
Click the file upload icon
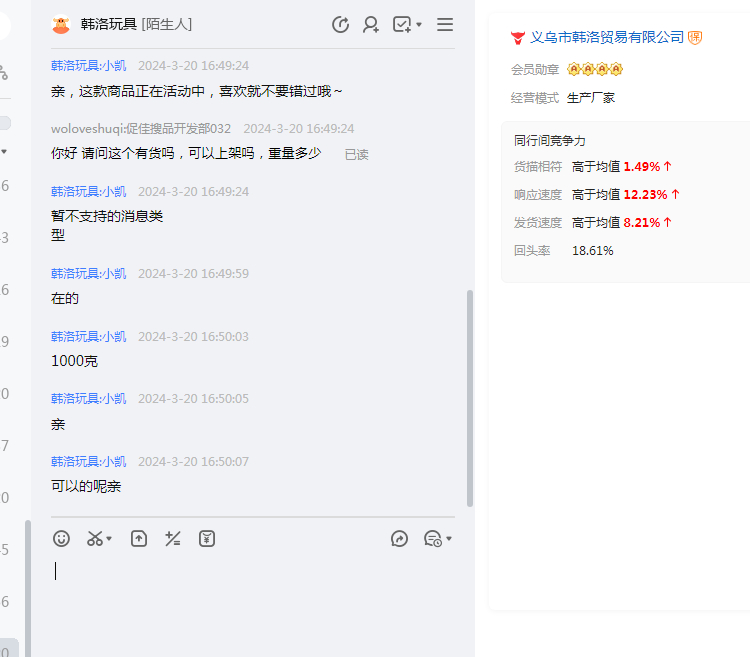139,539
